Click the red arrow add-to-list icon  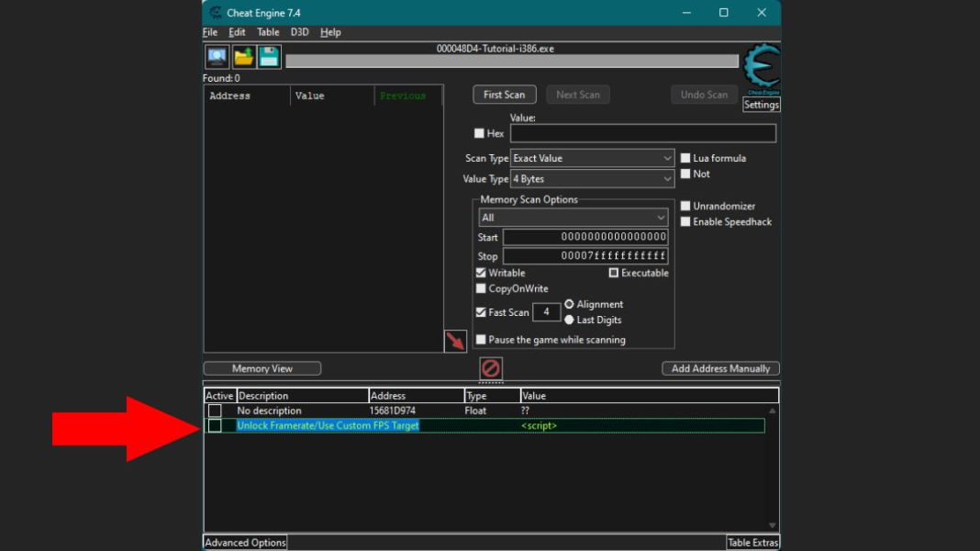coord(455,342)
